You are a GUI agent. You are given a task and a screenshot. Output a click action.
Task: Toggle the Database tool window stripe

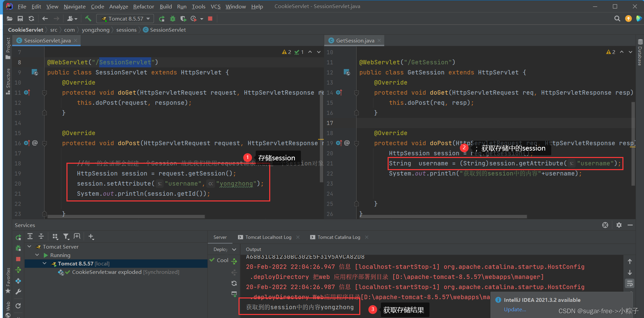tap(640, 53)
